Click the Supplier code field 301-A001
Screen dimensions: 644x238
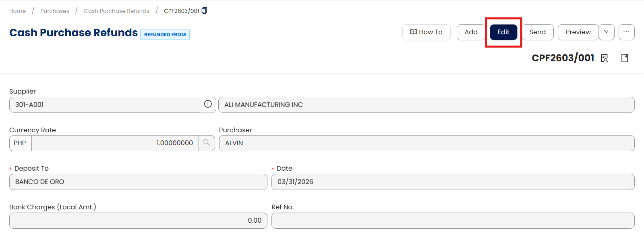tap(105, 105)
